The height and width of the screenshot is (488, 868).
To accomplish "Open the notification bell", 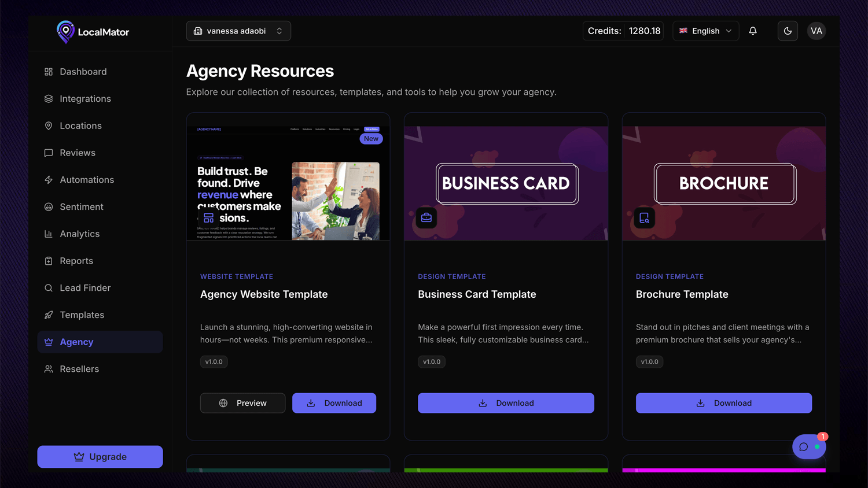I will click(x=753, y=31).
